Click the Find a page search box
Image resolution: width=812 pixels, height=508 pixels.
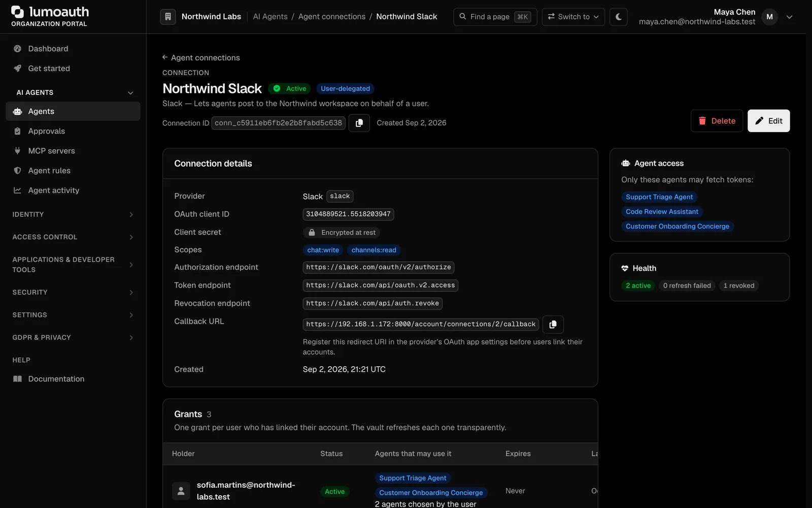click(x=495, y=17)
